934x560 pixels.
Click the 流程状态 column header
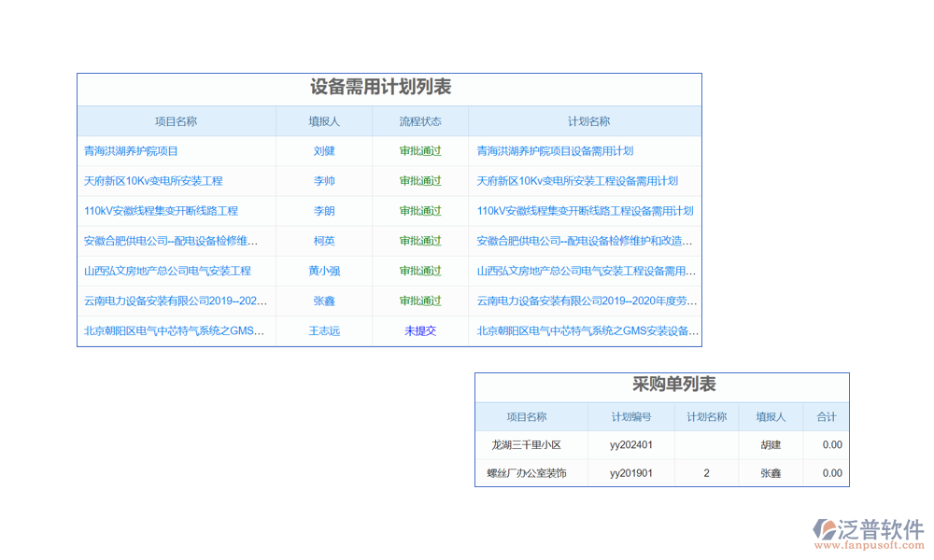tap(420, 121)
